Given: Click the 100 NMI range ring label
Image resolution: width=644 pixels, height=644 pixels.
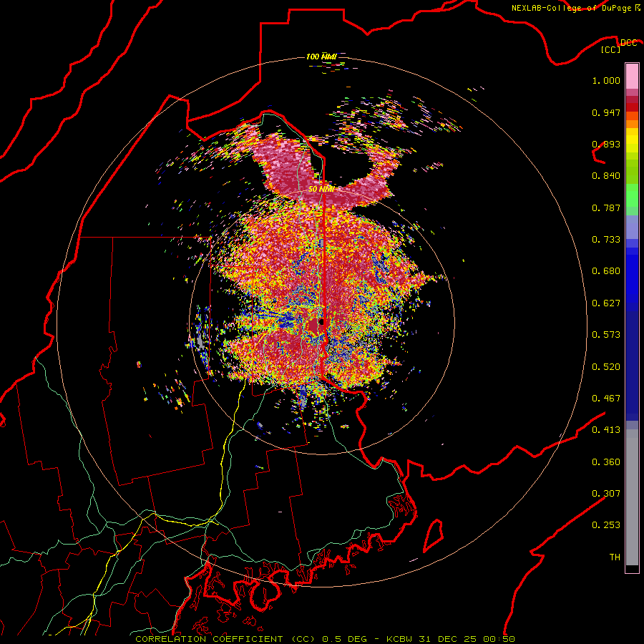Looking at the screenshot, I should pos(321,57).
